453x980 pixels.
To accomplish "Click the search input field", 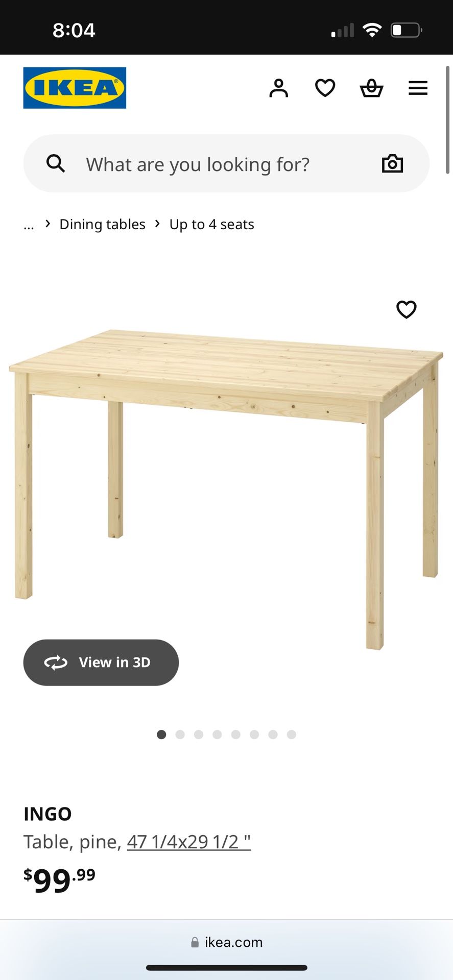I will [x=226, y=163].
